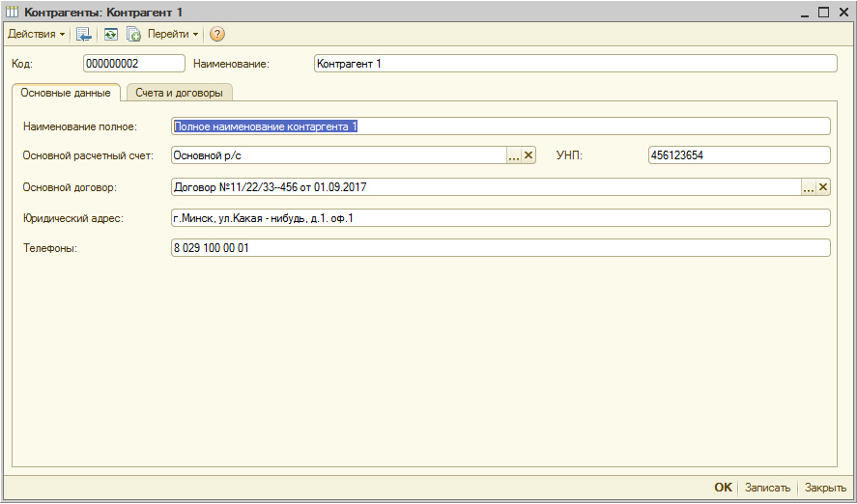Click into the Код input field
The image size is (857, 504).
pos(133,64)
